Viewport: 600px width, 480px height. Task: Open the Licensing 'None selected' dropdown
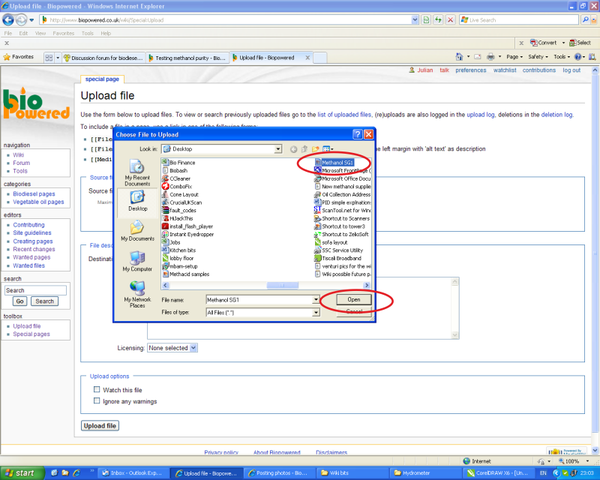[172, 348]
